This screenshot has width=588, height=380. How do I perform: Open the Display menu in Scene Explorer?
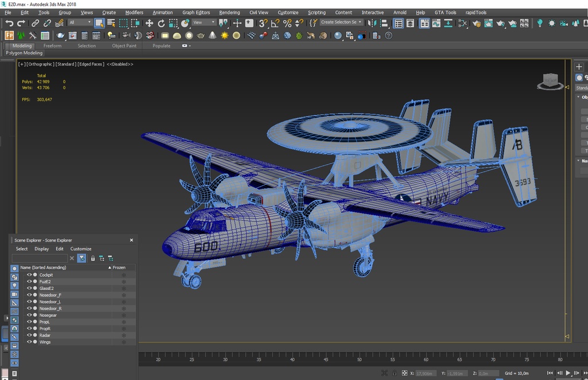41,249
